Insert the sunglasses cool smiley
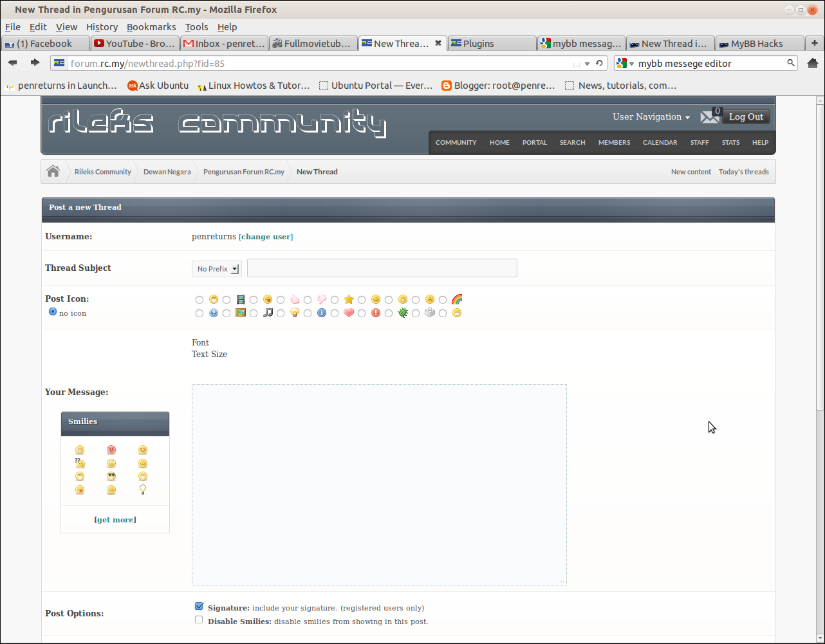 [111, 477]
